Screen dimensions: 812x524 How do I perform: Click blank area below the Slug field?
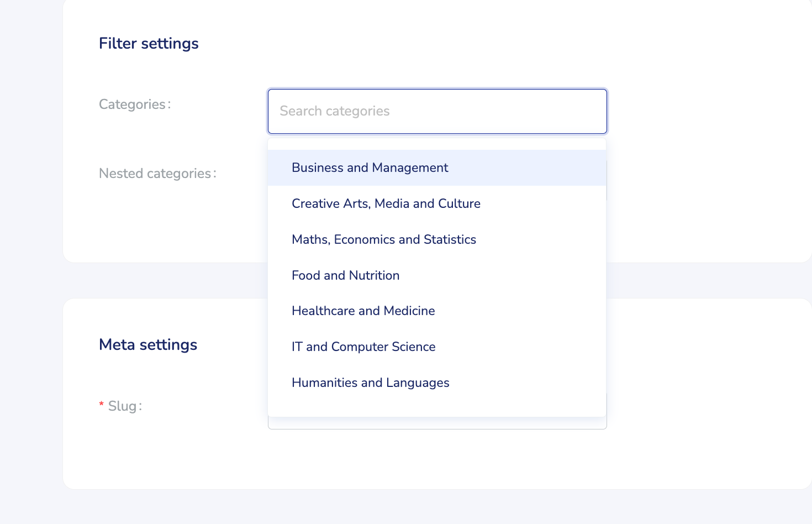coord(437,459)
